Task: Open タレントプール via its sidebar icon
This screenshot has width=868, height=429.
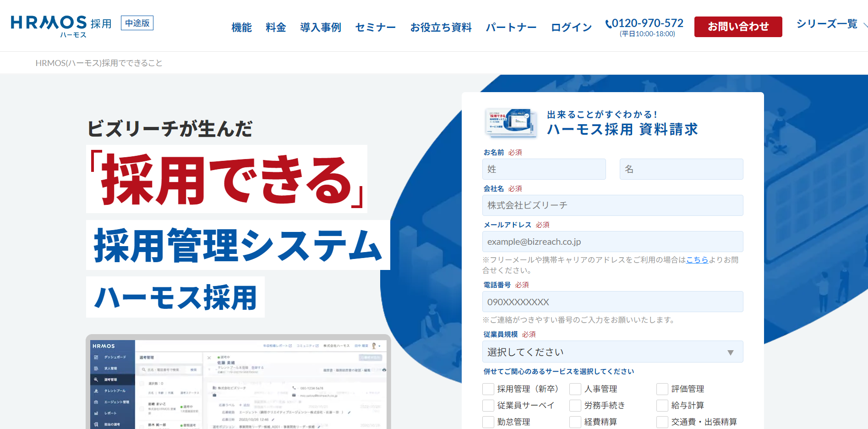Action: [96, 391]
